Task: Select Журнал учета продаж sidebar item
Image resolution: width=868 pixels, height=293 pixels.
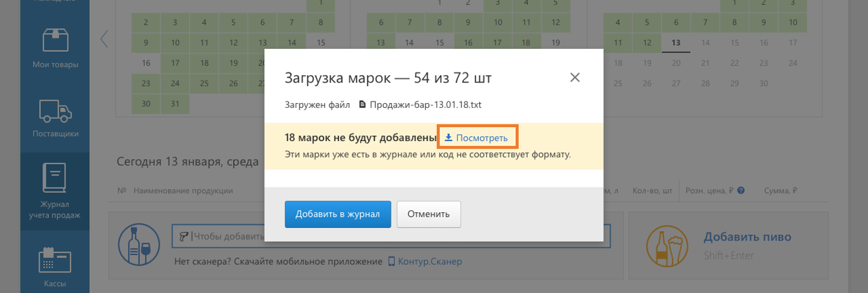Action: pos(55,192)
